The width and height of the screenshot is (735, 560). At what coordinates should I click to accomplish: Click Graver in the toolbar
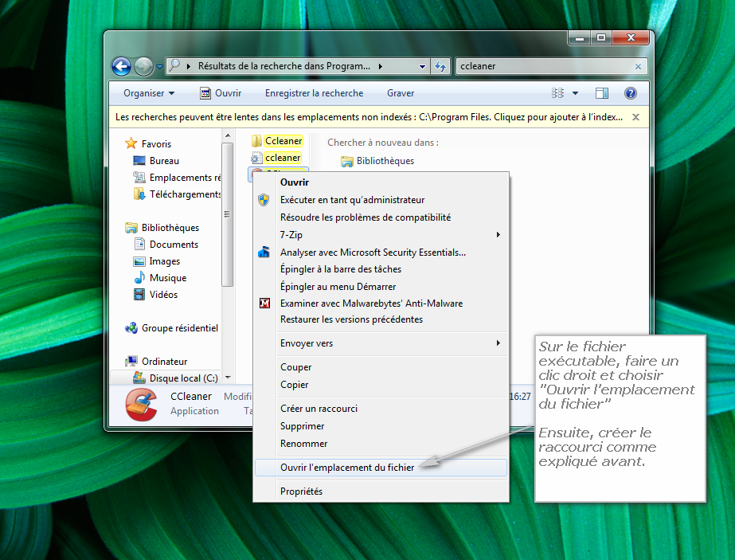(401, 93)
